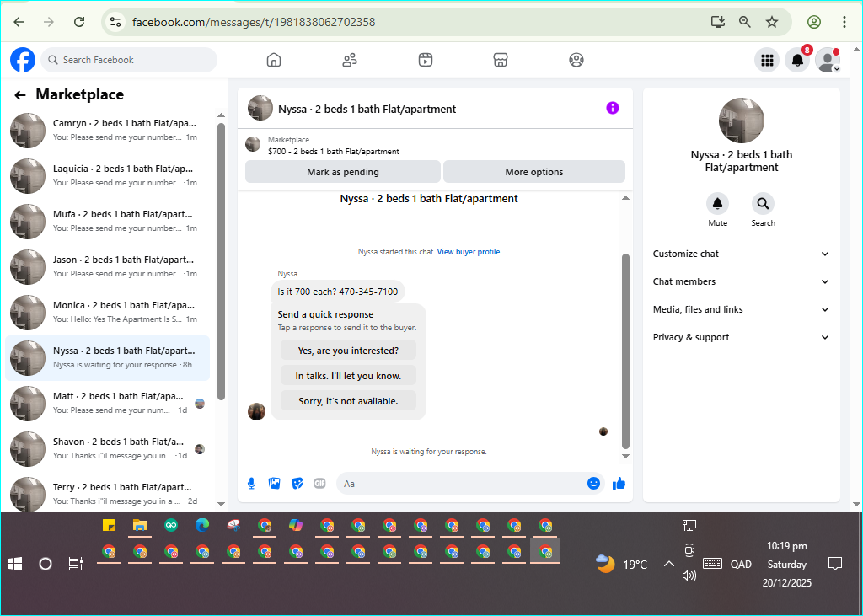Reload the page in browser
Viewport: 863px width, 616px height.
tap(79, 22)
